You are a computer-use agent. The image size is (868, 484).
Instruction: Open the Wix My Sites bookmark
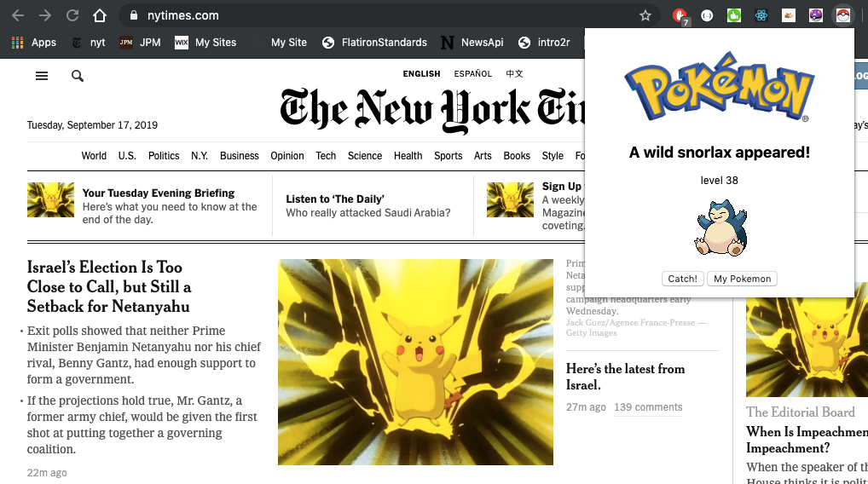click(205, 43)
